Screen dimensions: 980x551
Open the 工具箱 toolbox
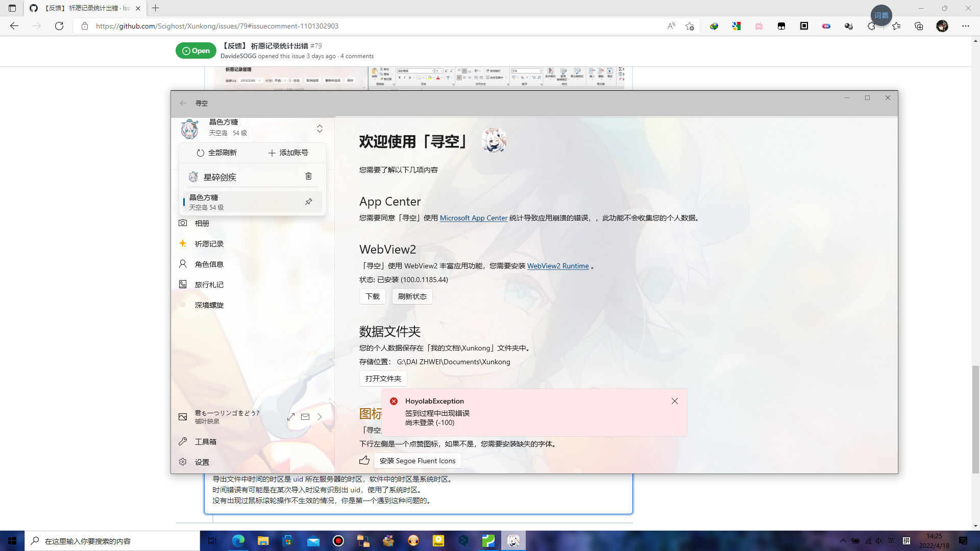(206, 441)
